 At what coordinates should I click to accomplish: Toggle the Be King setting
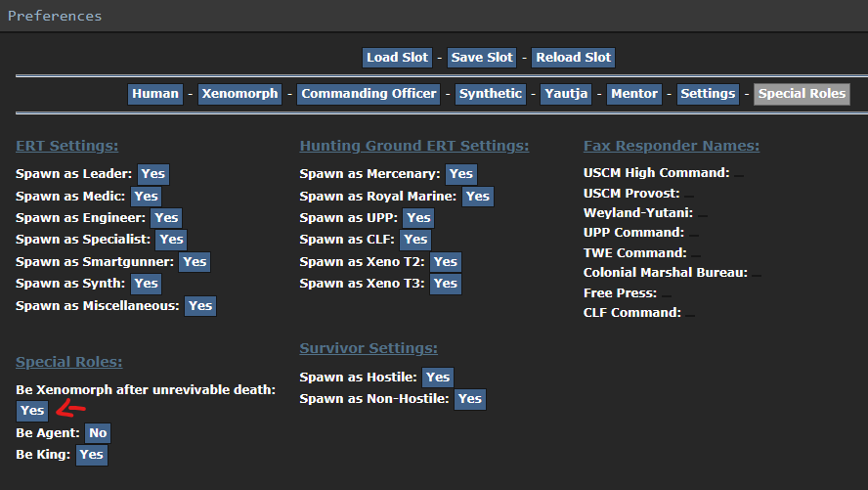pos(91,455)
